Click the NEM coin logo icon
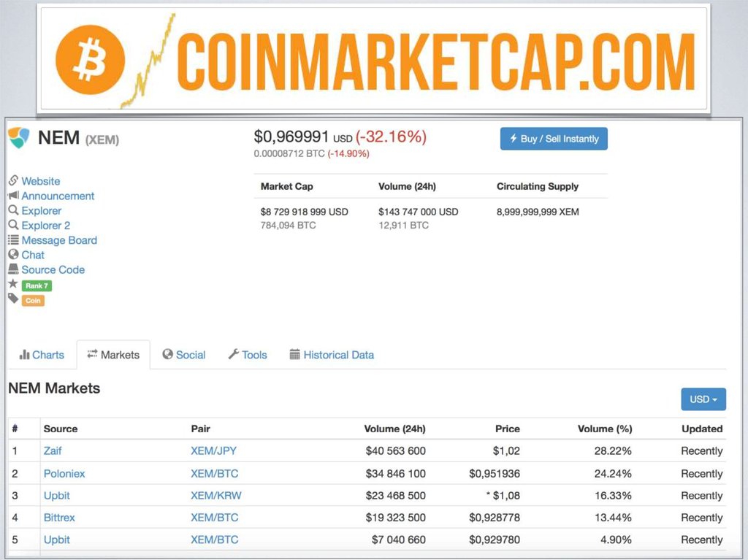Viewport: 748px width, 560px height. pyautogui.click(x=19, y=138)
